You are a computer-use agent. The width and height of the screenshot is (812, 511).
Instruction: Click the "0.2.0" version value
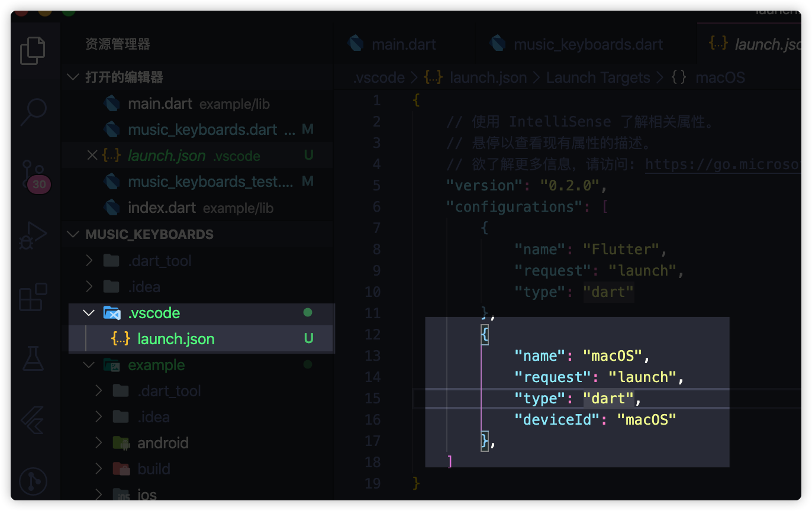pyautogui.click(x=570, y=186)
